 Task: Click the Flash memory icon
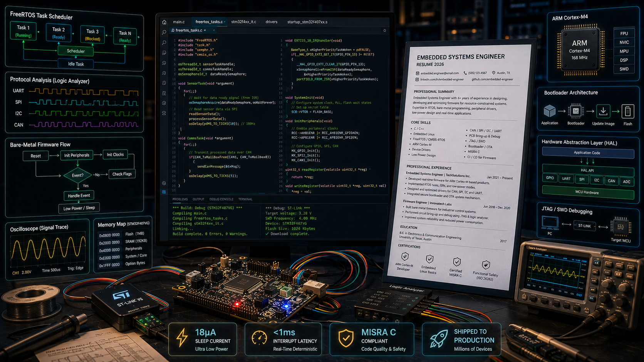coord(627,111)
